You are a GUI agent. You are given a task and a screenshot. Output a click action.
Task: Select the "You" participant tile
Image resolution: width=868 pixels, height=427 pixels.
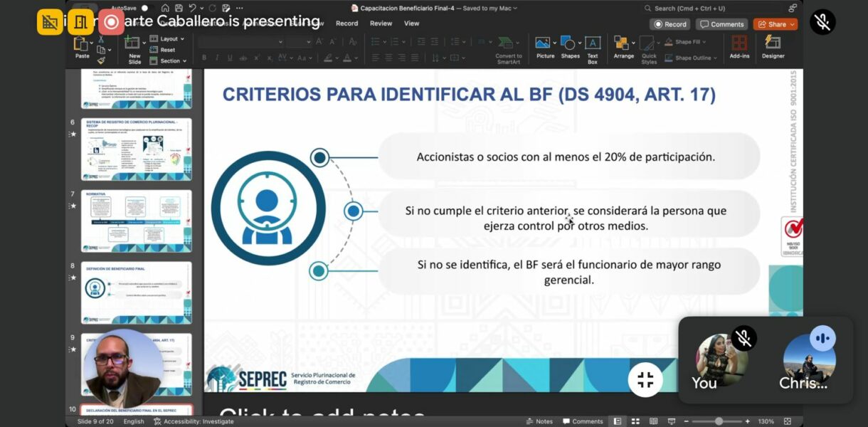(x=721, y=360)
